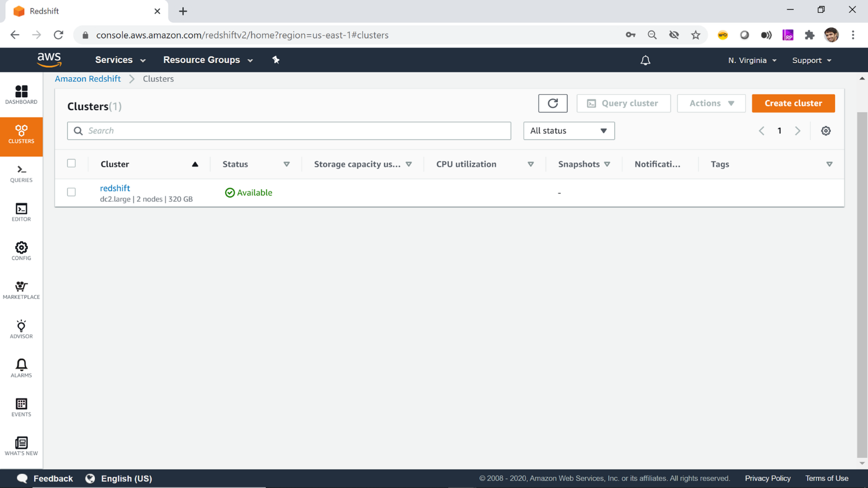
Task: Click the pin shortcuts icon in navbar
Action: coord(275,60)
